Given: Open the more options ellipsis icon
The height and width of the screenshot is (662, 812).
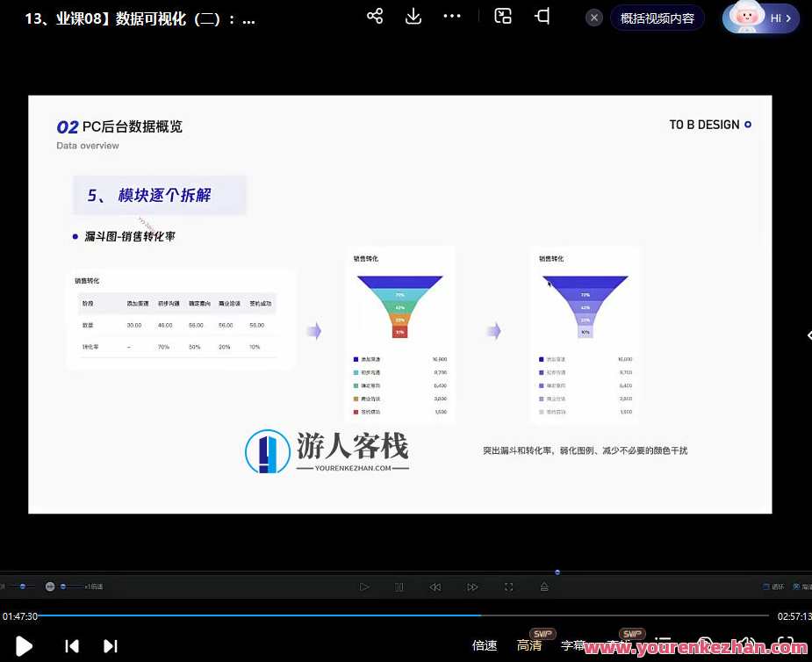Looking at the screenshot, I should (x=451, y=16).
